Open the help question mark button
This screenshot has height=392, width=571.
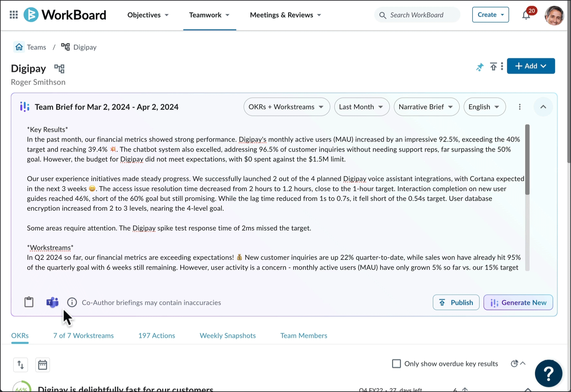(548, 373)
